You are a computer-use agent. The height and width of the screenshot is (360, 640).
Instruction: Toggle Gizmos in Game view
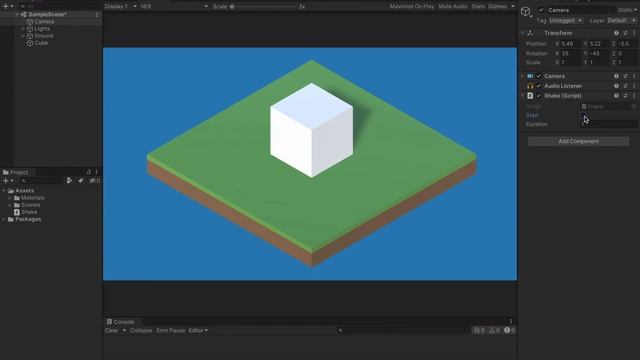498,7
